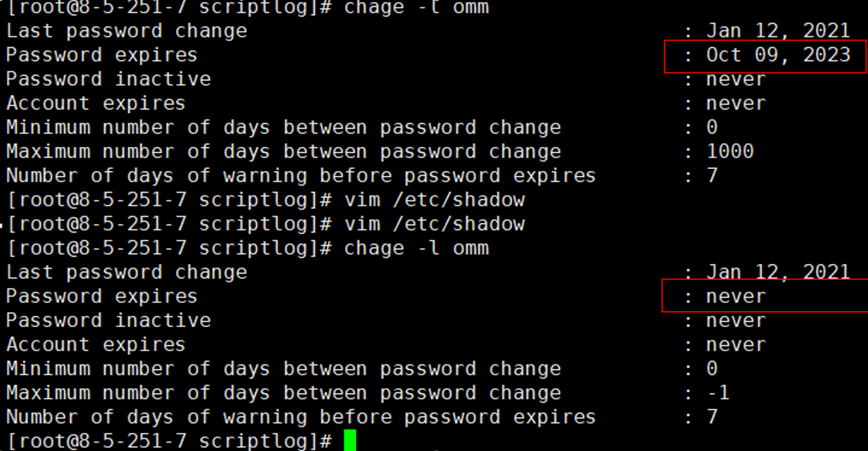Click the second "chage -l omm" command

click(416, 249)
